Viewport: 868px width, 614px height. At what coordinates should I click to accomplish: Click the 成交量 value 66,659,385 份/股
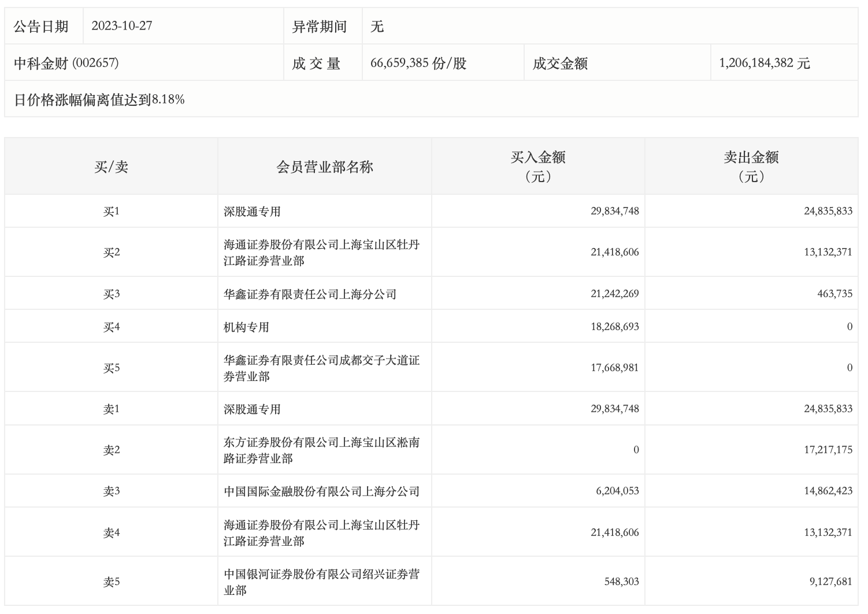(x=418, y=63)
